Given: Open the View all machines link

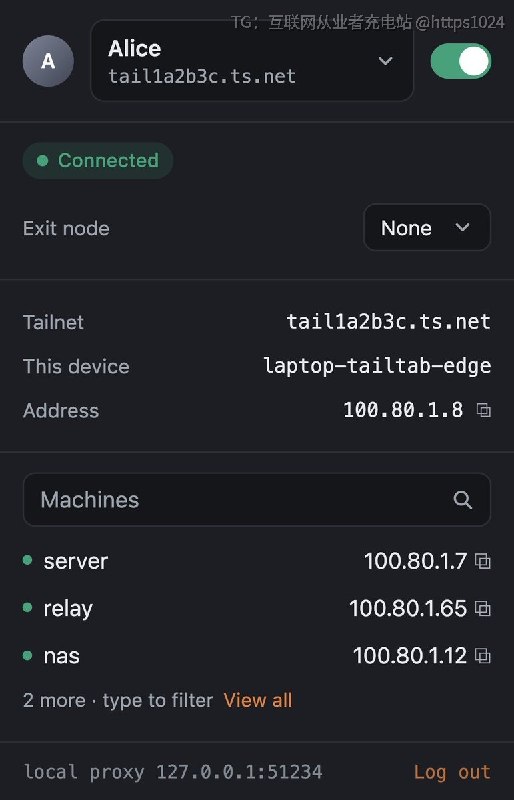Looking at the screenshot, I should point(258,700).
